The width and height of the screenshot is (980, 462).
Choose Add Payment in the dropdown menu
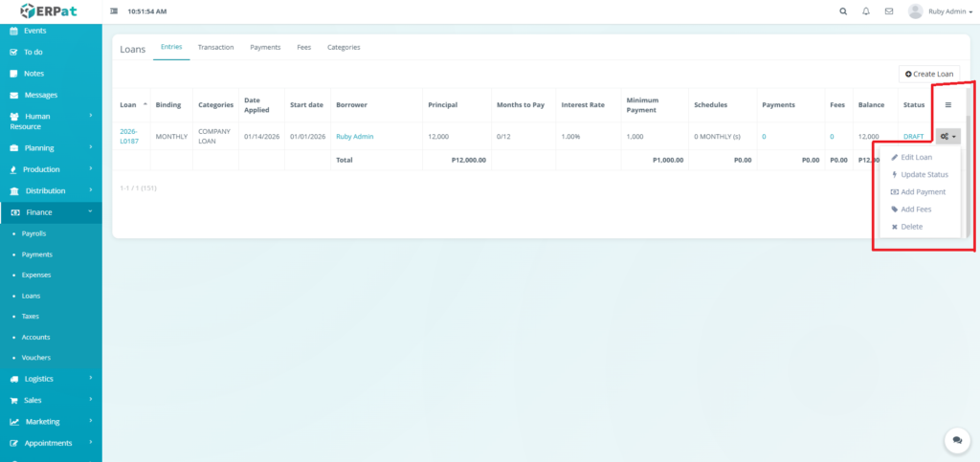point(923,192)
